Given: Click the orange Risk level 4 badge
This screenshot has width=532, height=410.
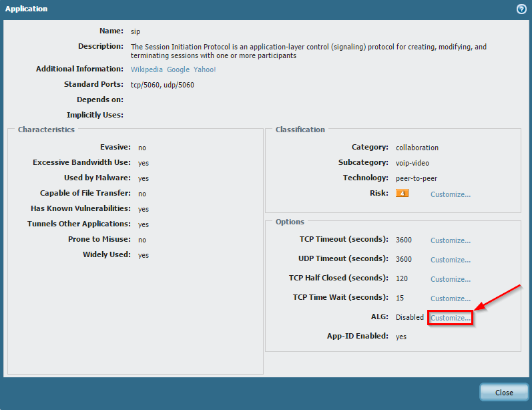Looking at the screenshot, I should point(402,194).
